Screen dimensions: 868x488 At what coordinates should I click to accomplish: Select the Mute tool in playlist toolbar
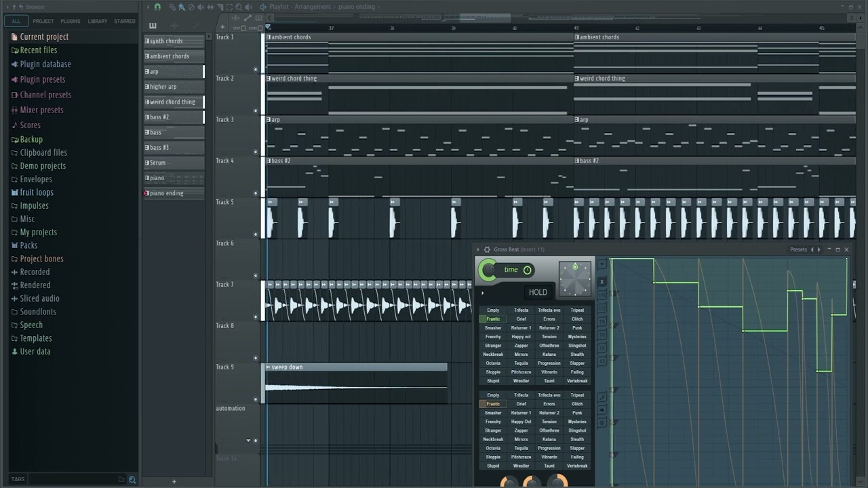[201, 7]
